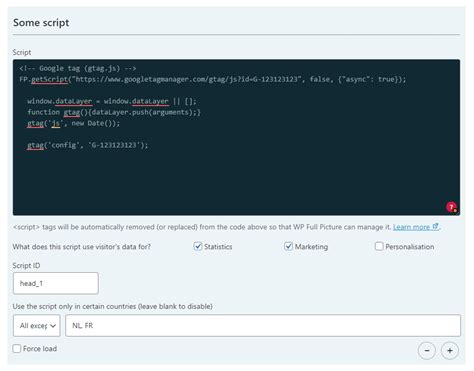The image size is (474, 371).
Task: Click the 'Force load' label text
Action: click(40, 349)
